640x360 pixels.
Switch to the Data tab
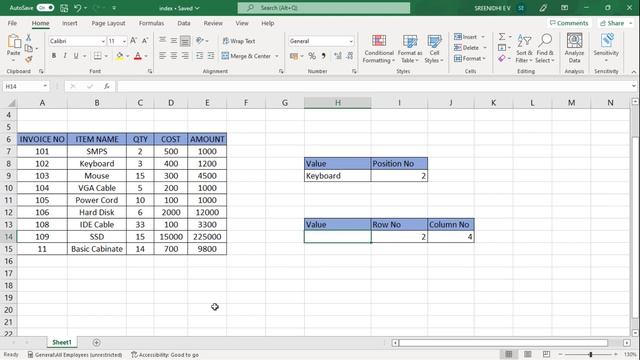(x=184, y=23)
